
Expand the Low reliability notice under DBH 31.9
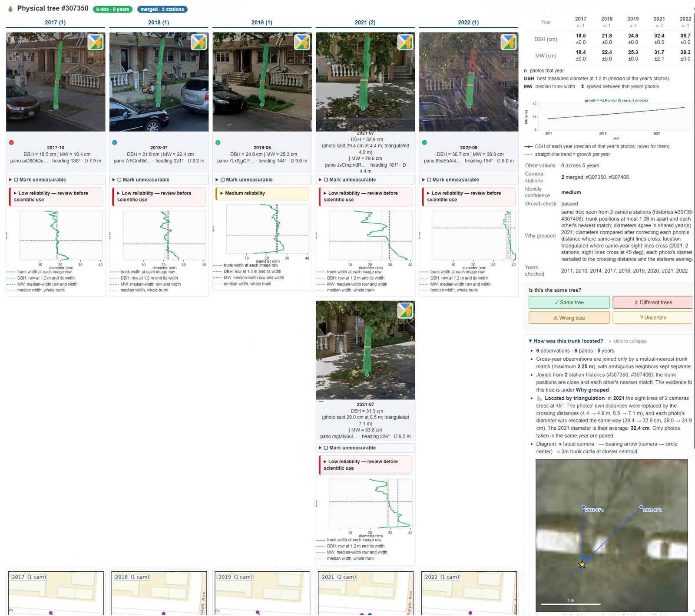(x=365, y=465)
